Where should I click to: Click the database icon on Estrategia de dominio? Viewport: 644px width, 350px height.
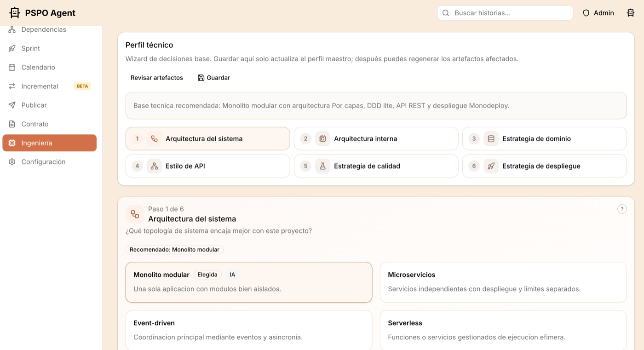click(x=491, y=138)
